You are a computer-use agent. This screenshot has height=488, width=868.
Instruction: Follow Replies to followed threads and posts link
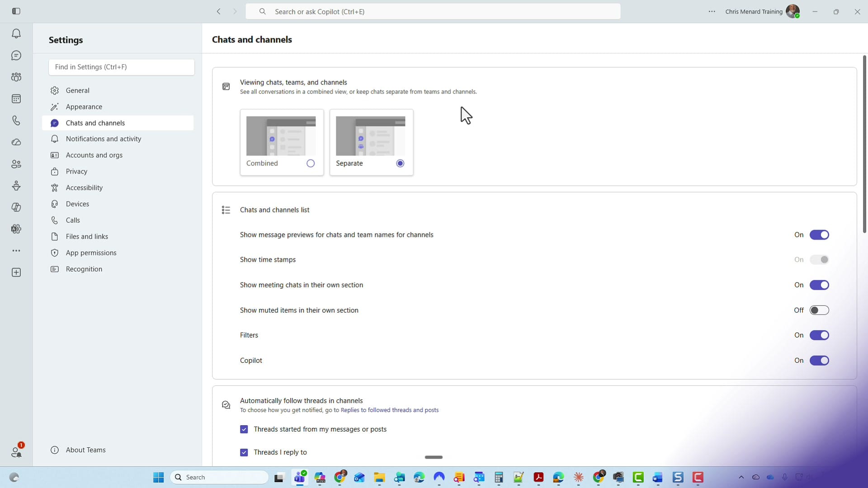pyautogui.click(x=389, y=410)
